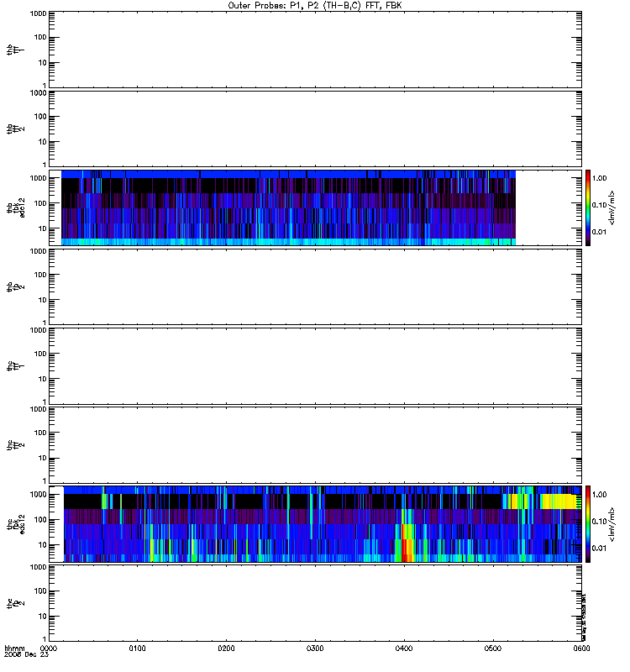Select the 'thb fff 2' panel label
630x672 pixels.
(x=15, y=129)
